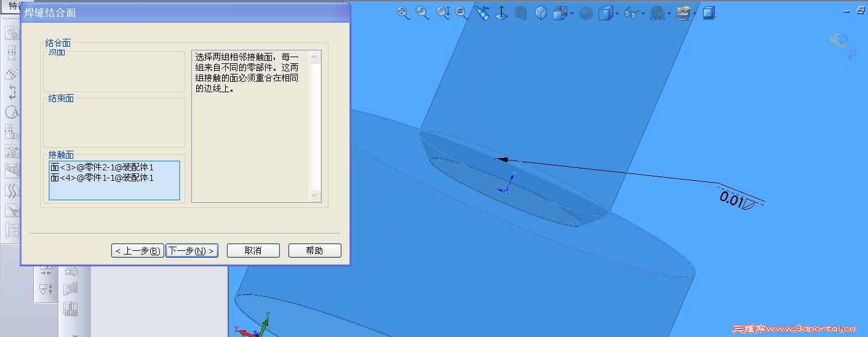Open the Hide/Show Items dropdown arrow
This screenshot has height=337, width=868.
click(643, 14)
